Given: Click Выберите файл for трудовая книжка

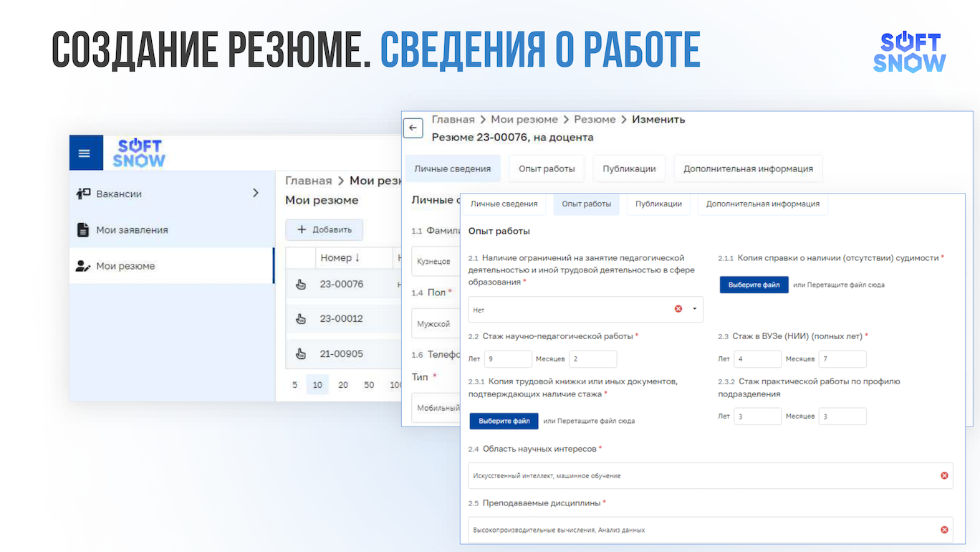Looking at the screenshot, I should [504, 421].
